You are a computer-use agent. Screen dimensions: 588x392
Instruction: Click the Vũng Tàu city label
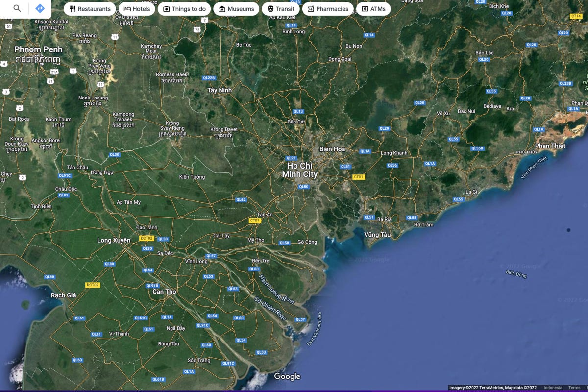377,235
